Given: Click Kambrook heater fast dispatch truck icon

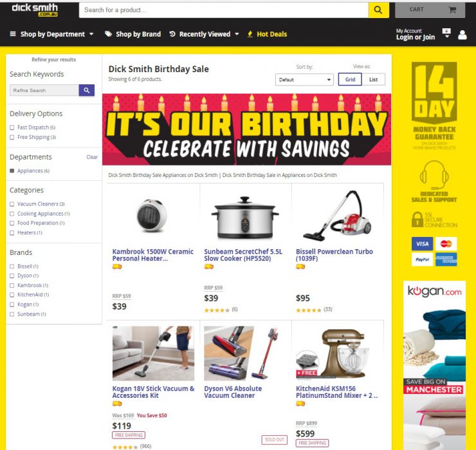Looking at the screenshot, I should click(x=117, y=267).
